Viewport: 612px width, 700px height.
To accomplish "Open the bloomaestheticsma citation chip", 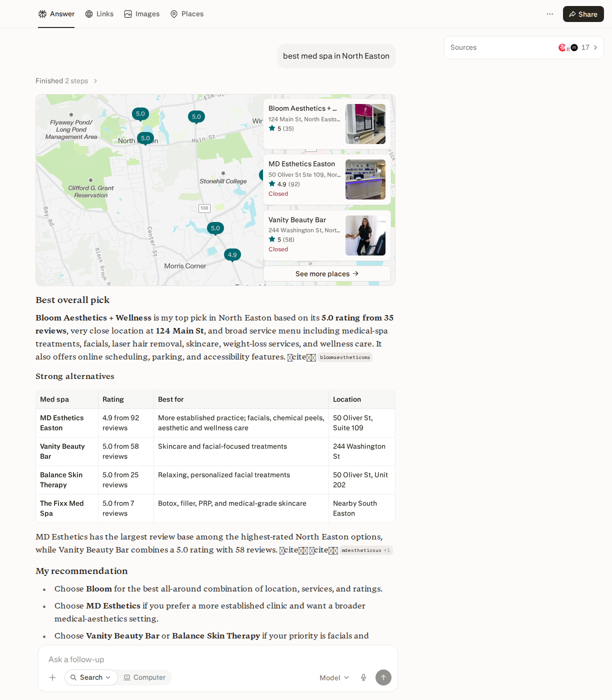I will point(345,357).
